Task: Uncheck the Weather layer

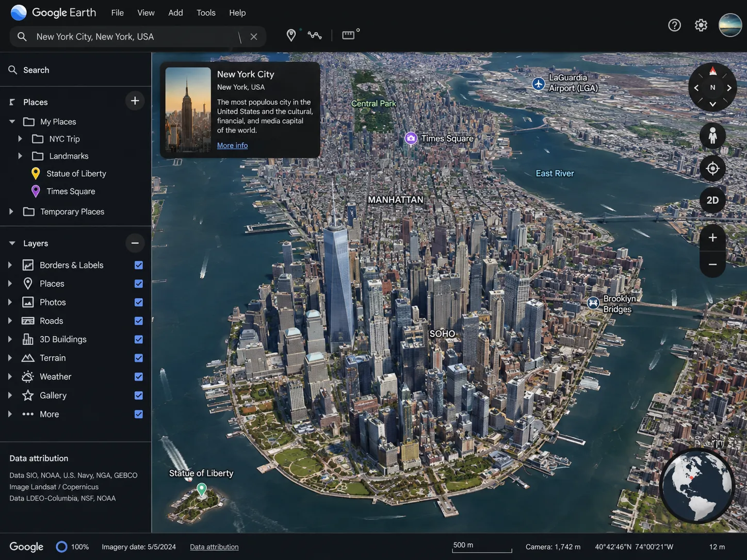Action: click(x=139, y=376)
